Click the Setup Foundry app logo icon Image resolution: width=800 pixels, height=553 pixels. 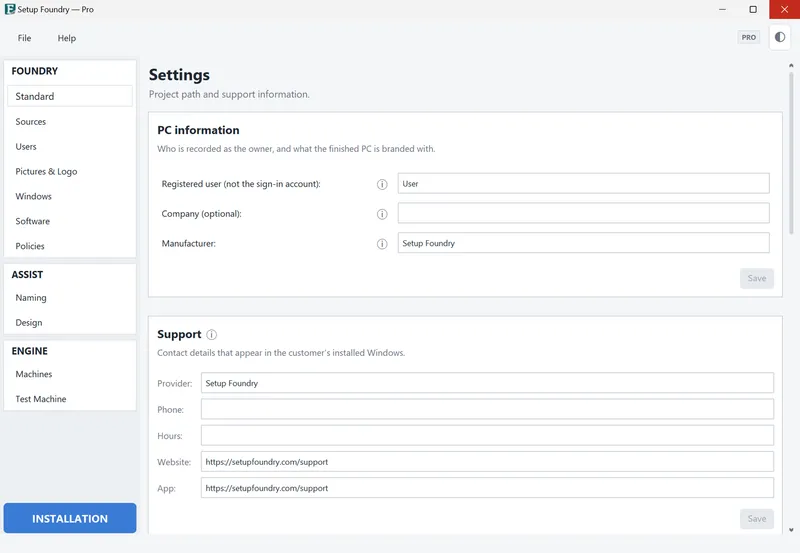(10, 9)
